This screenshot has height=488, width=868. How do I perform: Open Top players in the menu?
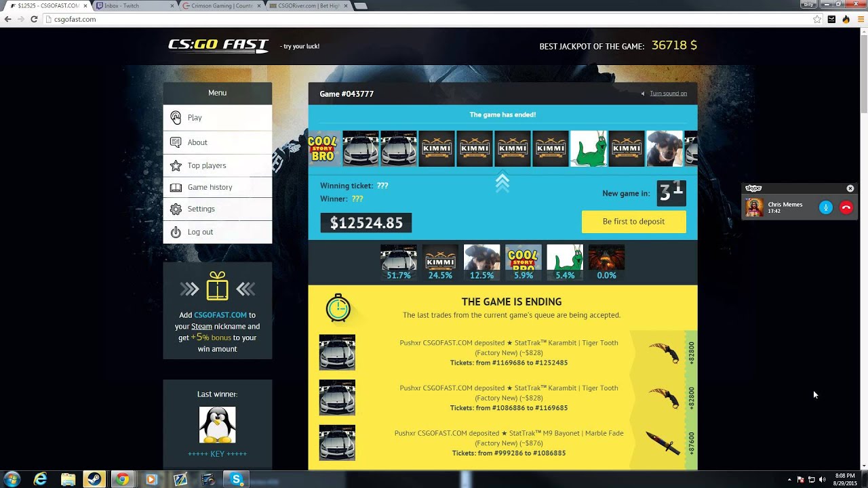tap(217, 165)
